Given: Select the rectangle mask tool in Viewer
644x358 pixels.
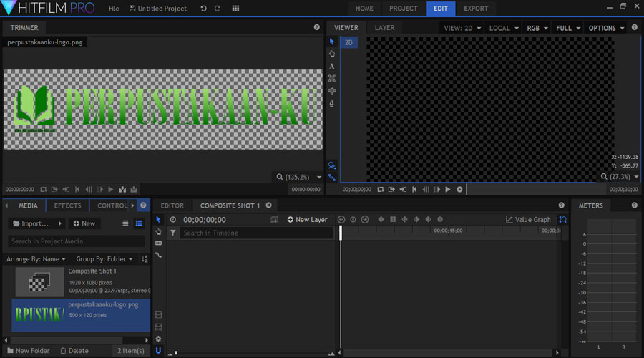Looking at the screenshot, I should (332, 79).
